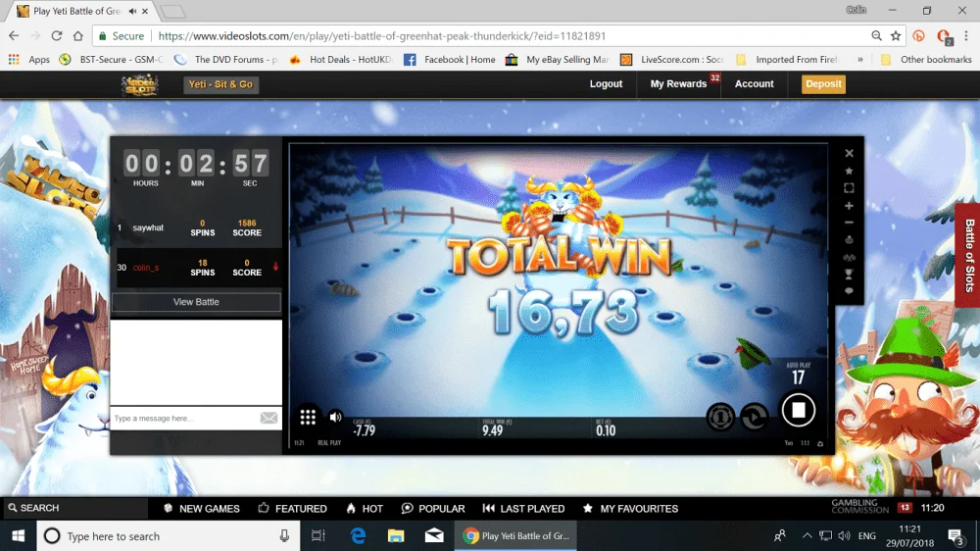Reload the page with refresh icon
The height and width of the screenshot is (551, 980).
(56, 36)
